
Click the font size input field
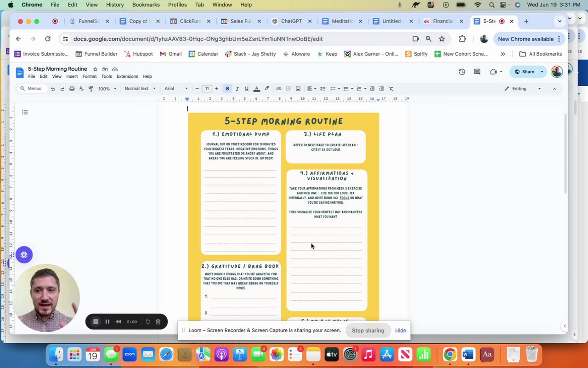point(207,89)
